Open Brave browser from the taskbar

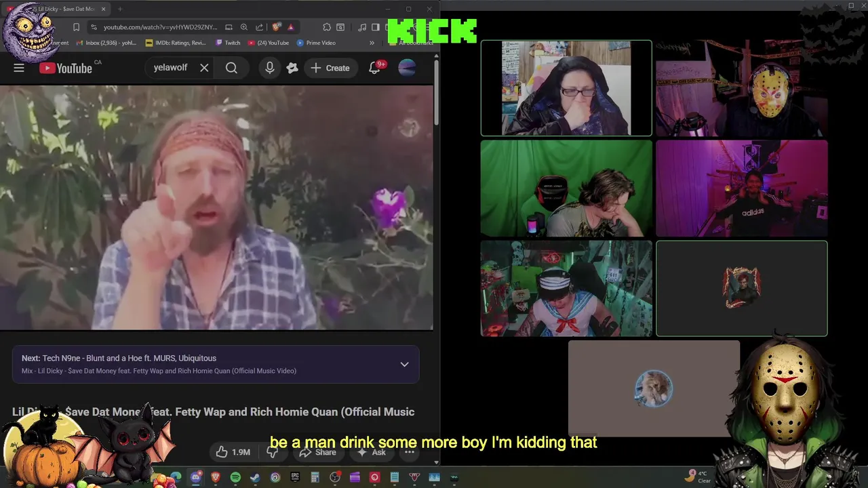[216, 477]
